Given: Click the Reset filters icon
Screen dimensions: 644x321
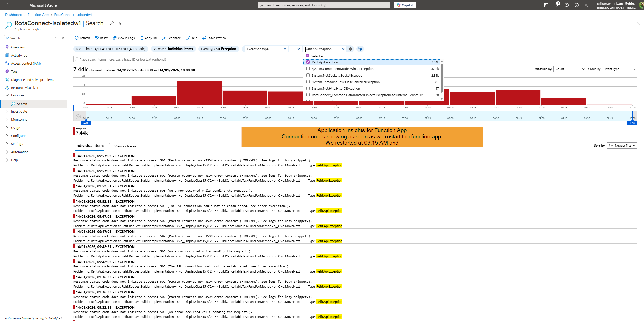Looking at the screenshot, I should click(x=97, y=38).
